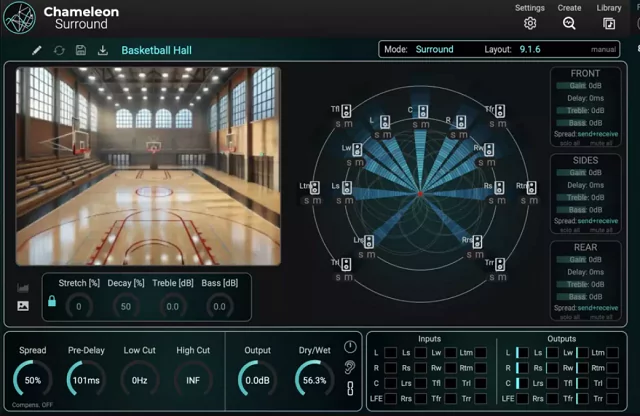Select the L speaker icon
Screen dimensions: 640x416
coord(384,122)
